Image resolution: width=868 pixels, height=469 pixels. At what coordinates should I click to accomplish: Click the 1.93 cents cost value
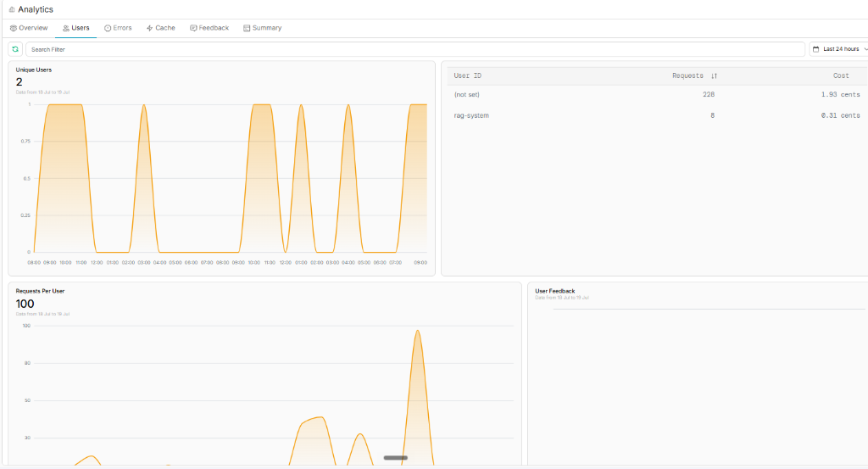click(840, 95)
